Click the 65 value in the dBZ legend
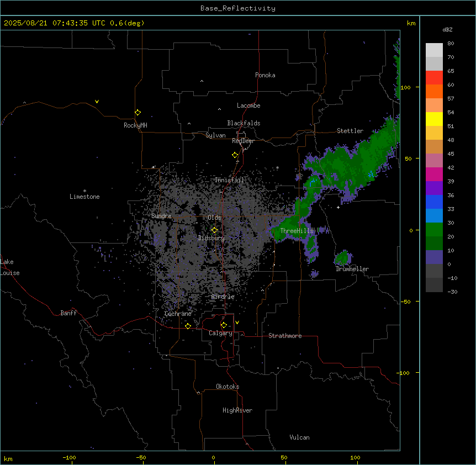The width and height of the screenshot is (476, 465). (x=451, y=71)
